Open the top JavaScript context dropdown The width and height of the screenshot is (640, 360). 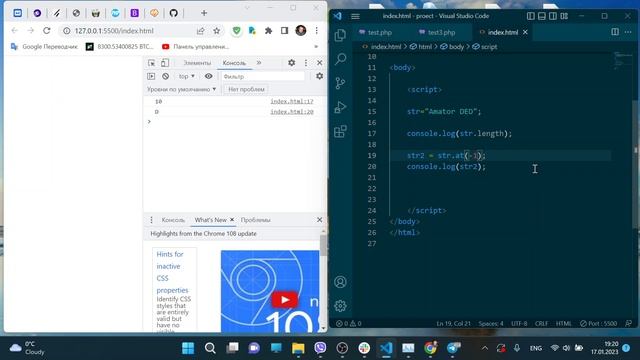(x=187, y=76)
